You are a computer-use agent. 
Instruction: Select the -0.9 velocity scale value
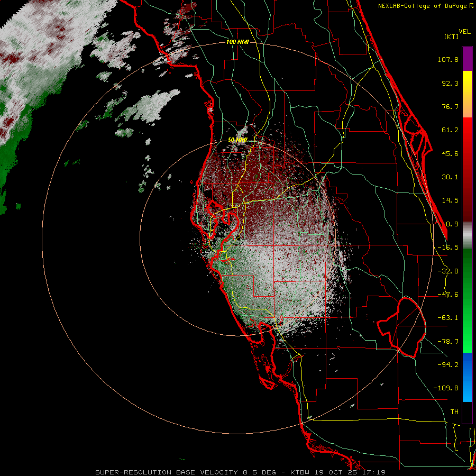450,224
